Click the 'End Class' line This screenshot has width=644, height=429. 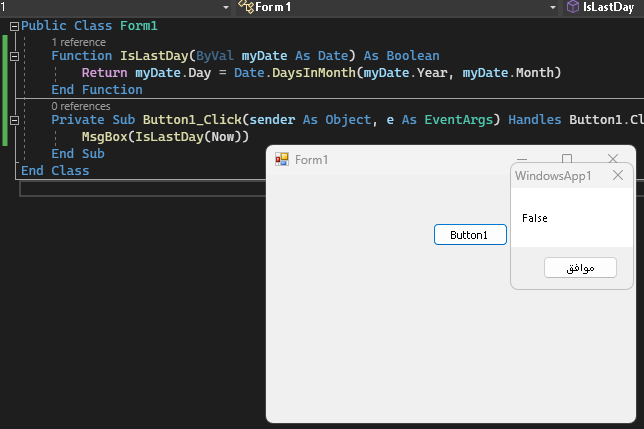(55, 171)
